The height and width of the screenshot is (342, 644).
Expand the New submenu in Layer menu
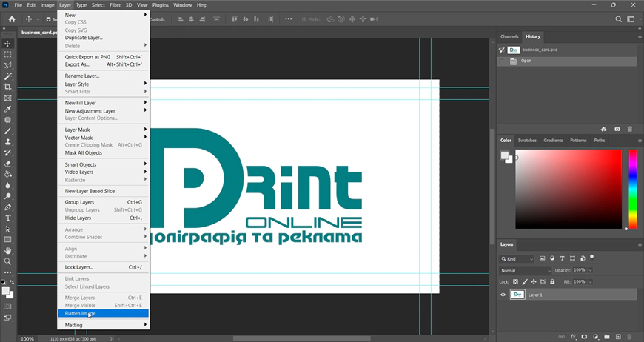104,15
